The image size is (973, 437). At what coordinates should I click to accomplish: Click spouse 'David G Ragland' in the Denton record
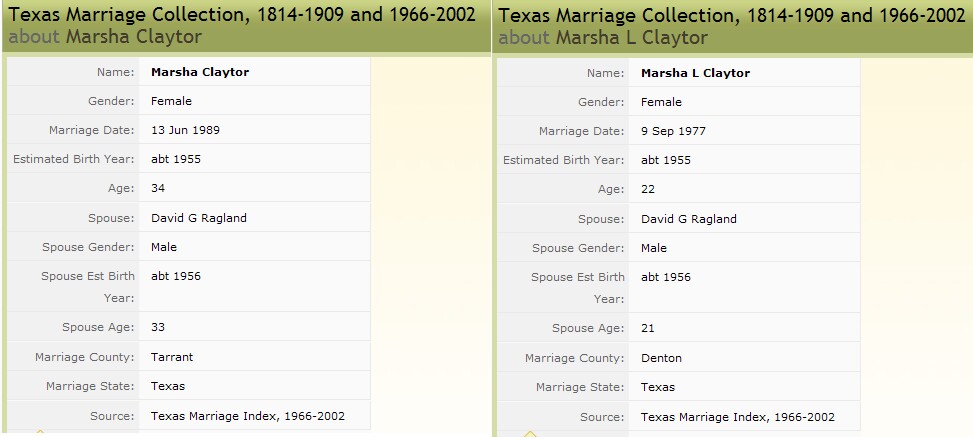[x=689, y=219]
